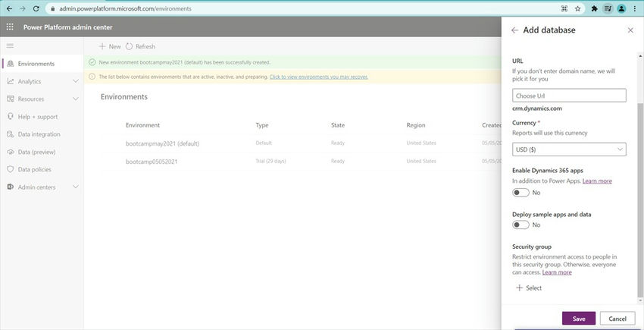
Task: Expand the Admin centers chevron
Action: click(x=76, y=187)
